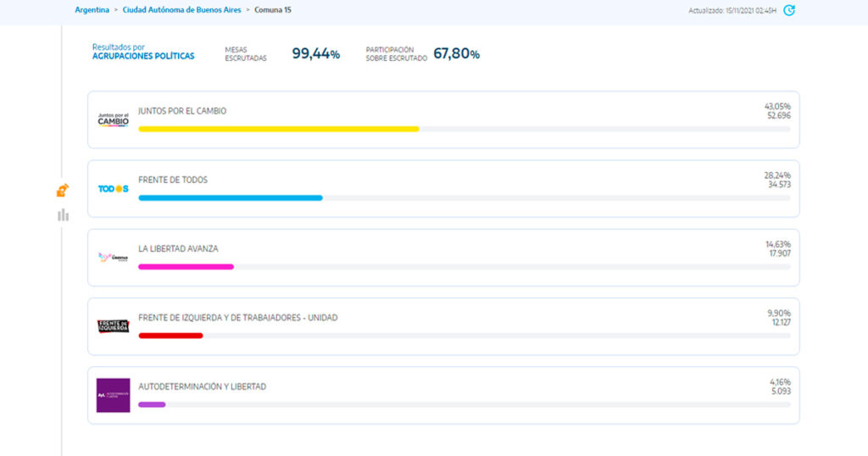Click the 9,90% percentage value
This screenshot has width=868, height=456.
coord(779,314)
